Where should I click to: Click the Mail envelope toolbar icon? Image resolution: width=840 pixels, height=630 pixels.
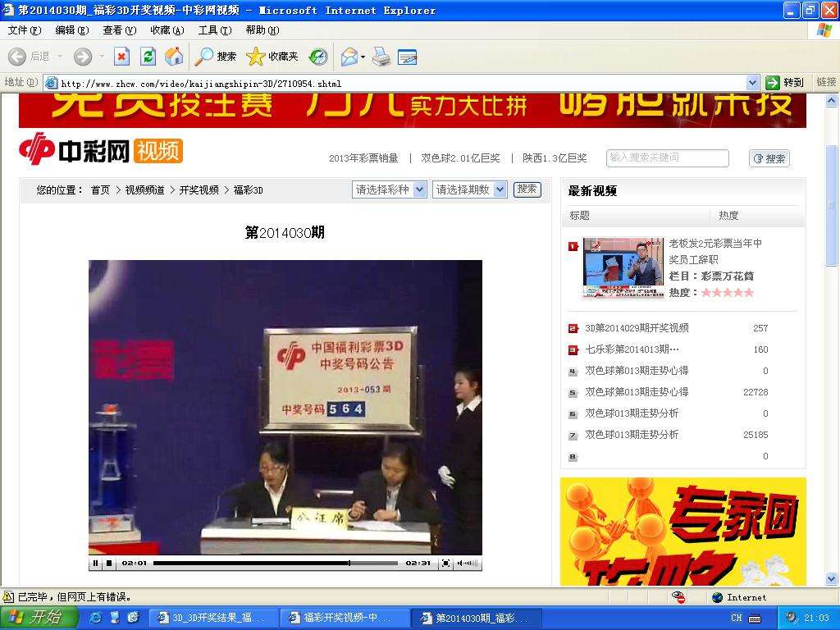349,57
